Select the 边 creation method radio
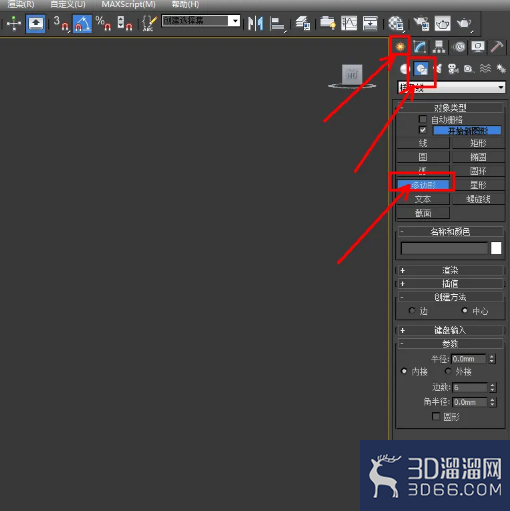The height and width of the screenshot is (511, 510). [412, 311]
